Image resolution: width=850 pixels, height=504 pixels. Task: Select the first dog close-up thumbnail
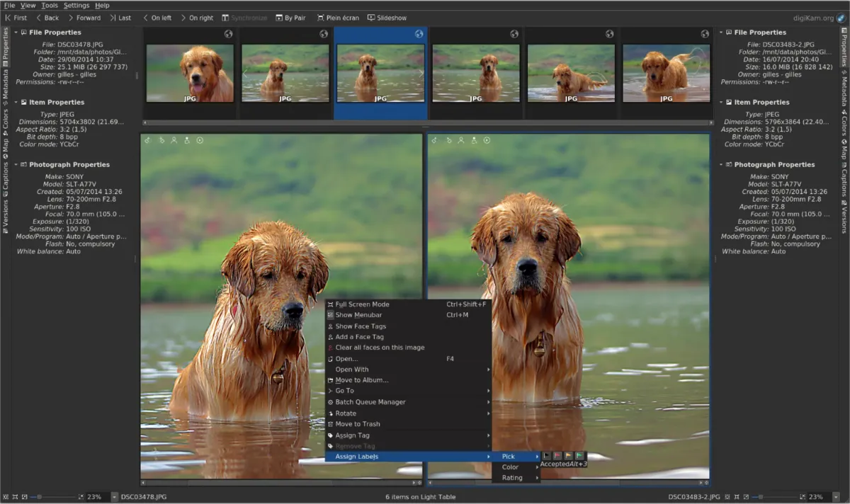tap(190, 73)
